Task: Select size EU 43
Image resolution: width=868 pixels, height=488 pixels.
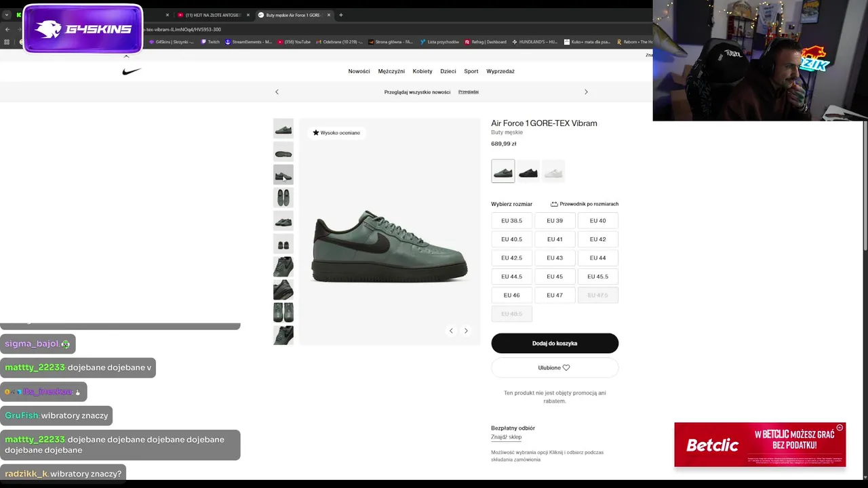Action: tap(555, 258)
